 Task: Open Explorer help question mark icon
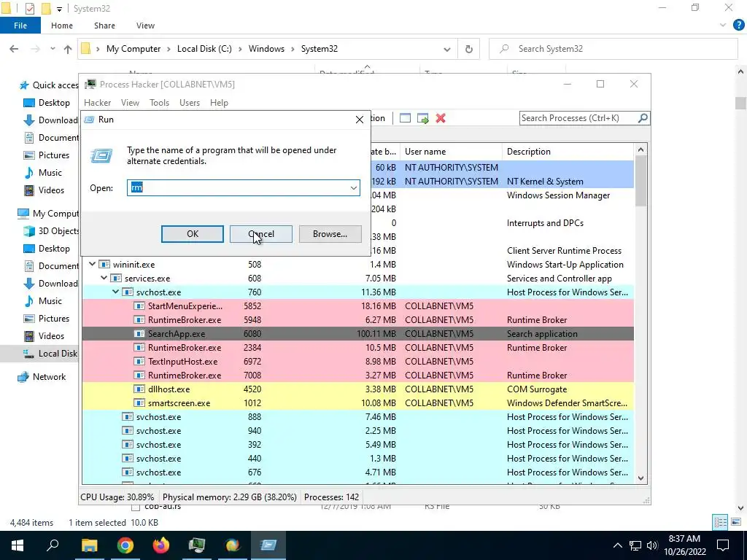coord(738,26)
